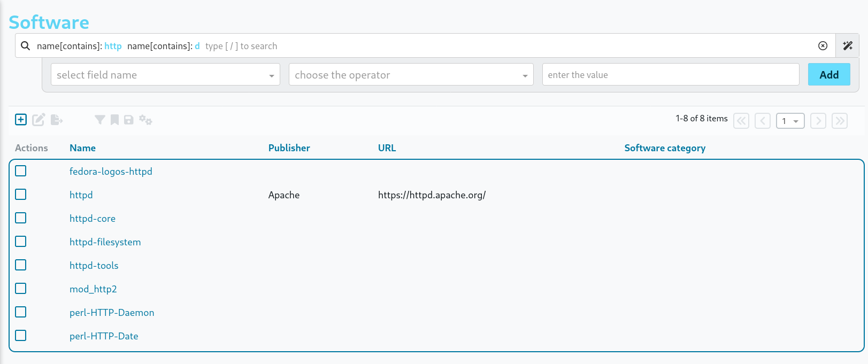This screenshot has height=364, width=868.
Task: Sort by the Software category column header
Action: 665,148
